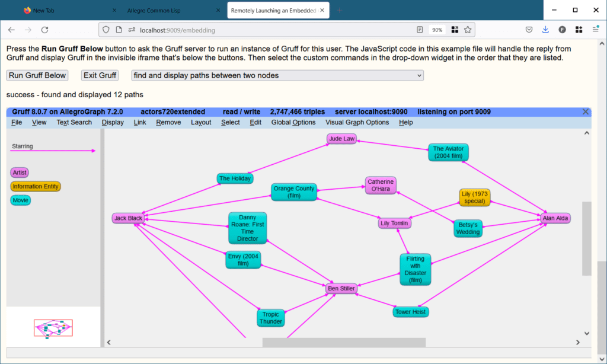
Task: Click the downloads icon in the Firefox toolbar
Action: (545, 30)
